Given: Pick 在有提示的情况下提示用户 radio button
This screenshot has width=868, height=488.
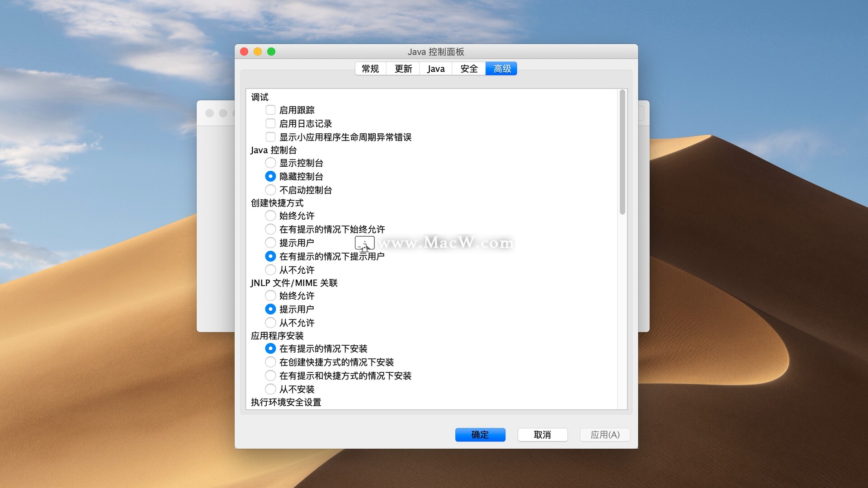Looking at the screenshot, I should click(270, 256).
